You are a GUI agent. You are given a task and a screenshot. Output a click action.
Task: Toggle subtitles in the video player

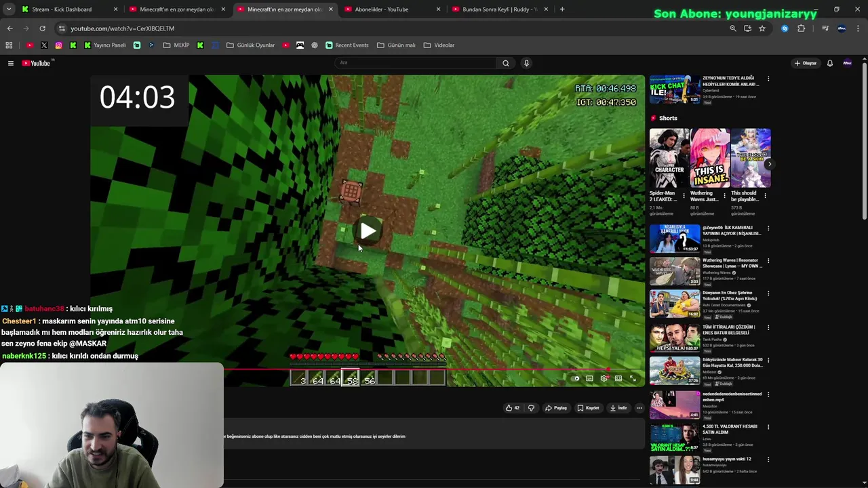(x=589, y=378)
